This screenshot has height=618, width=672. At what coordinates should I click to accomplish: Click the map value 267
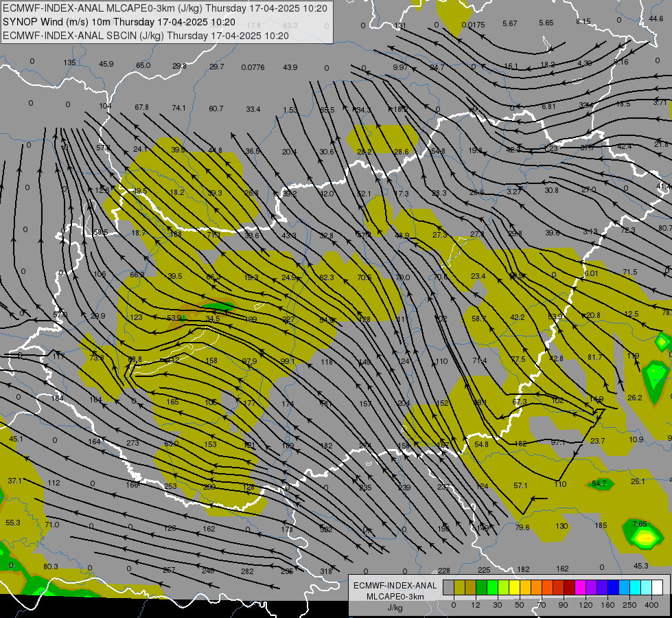coord(169,570)
